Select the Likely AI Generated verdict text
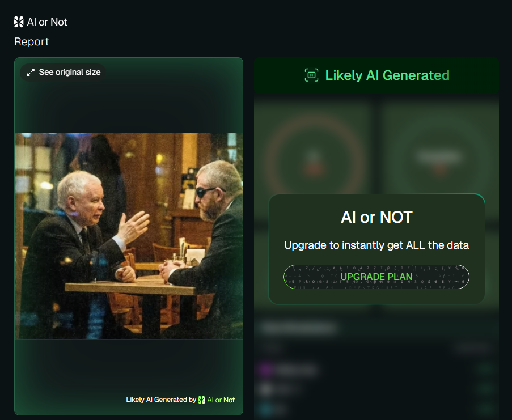Viewport: 512px width, 420px height. click(387, 75)
